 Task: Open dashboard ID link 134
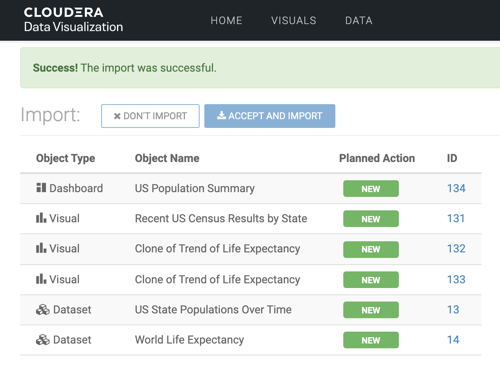click(x=456, y=188)
